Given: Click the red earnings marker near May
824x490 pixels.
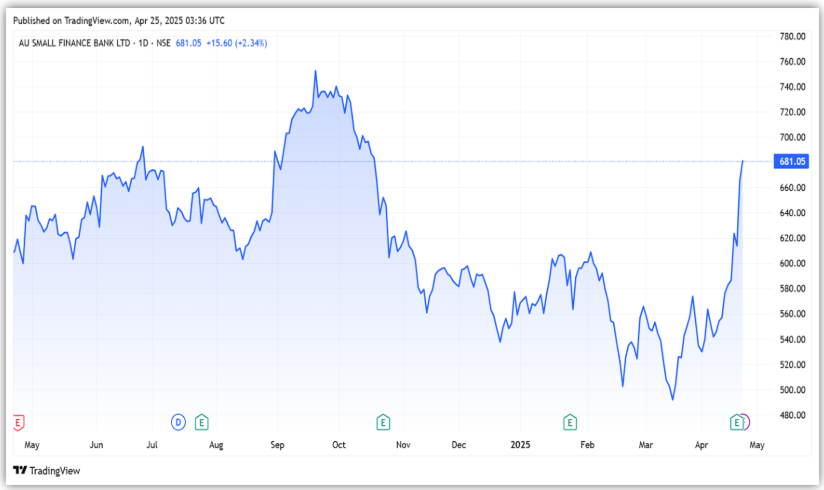Looking at the screenshot, I should [17, 422].
